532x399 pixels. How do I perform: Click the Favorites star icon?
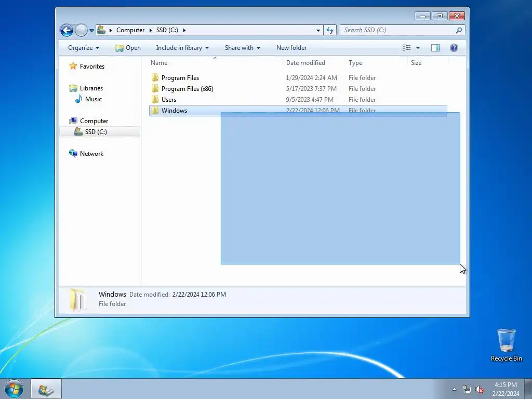(x=73, y=66)
